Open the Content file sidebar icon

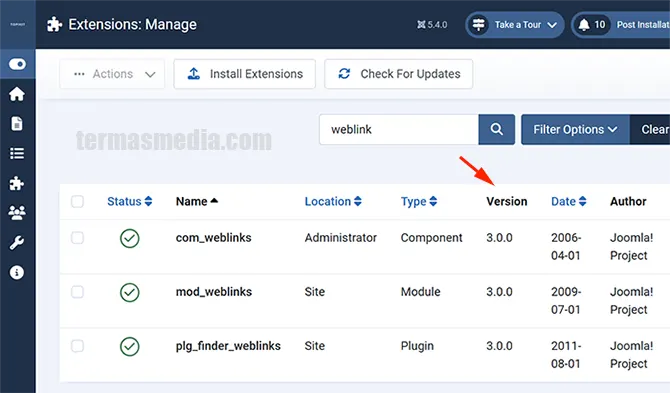[17, 124]
